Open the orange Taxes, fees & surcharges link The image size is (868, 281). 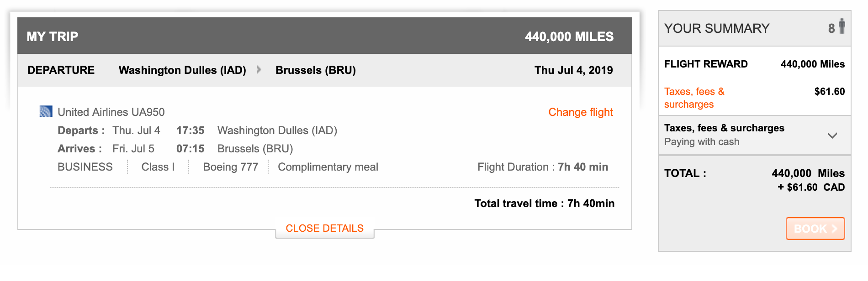click(694, 98)
